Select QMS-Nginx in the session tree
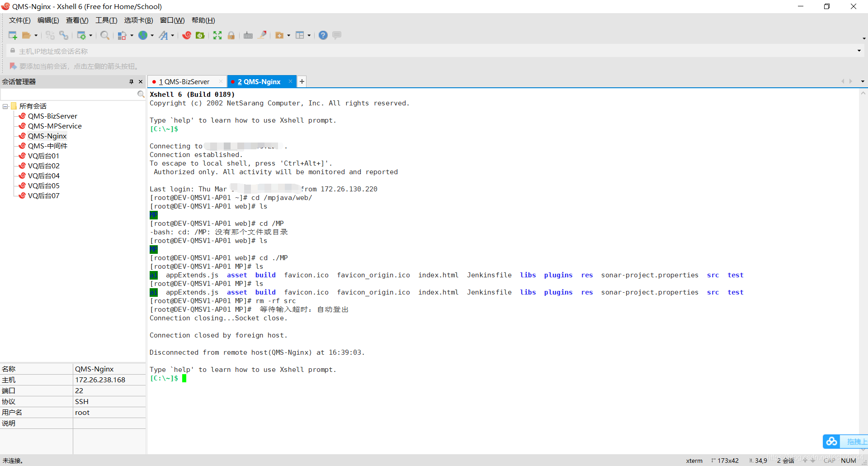 click(x=47, y=136)
